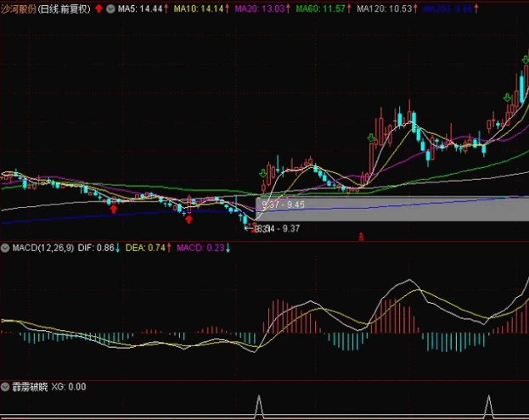
Task: Click the MACD DIF: 0.86 value
Action: point(103,248)
